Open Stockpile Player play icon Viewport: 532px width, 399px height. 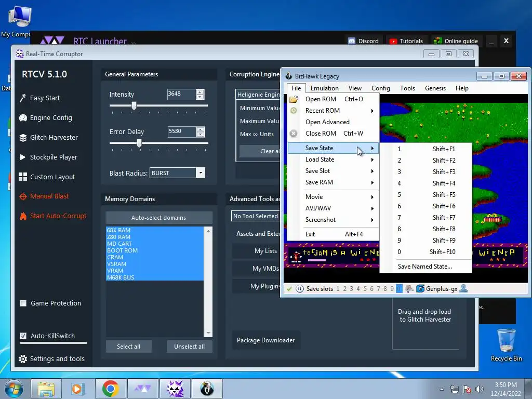click(x=23, y=157)
